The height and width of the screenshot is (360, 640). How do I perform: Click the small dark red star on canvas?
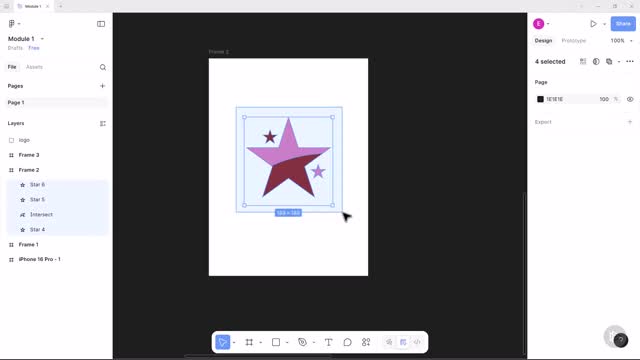pos(269,137)
